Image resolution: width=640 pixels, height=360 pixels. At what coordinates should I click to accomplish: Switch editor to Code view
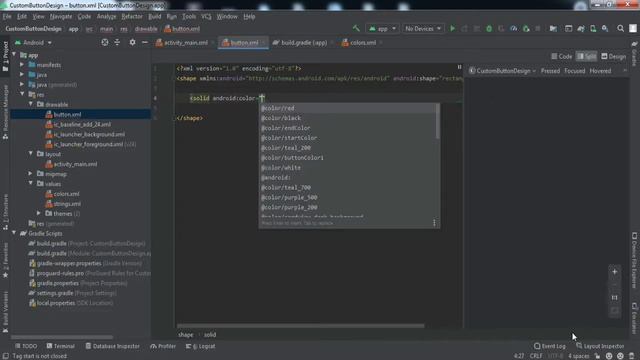tap(562, 56)
